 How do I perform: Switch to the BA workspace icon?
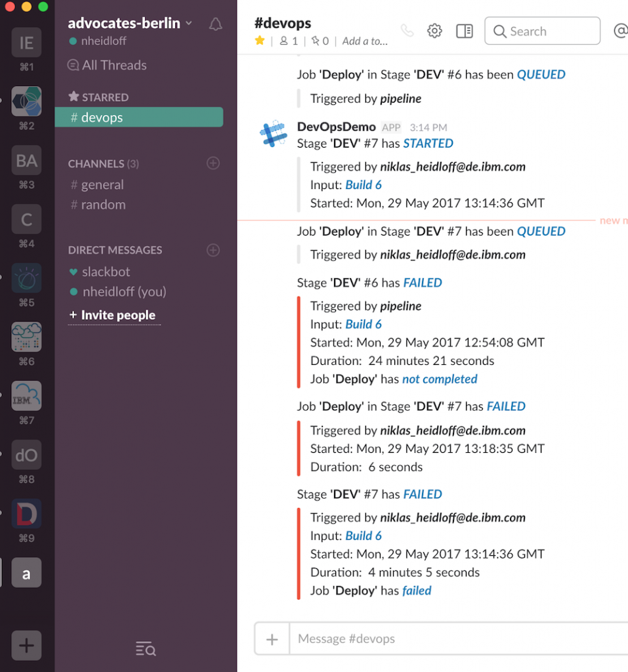tap(26, 160)
